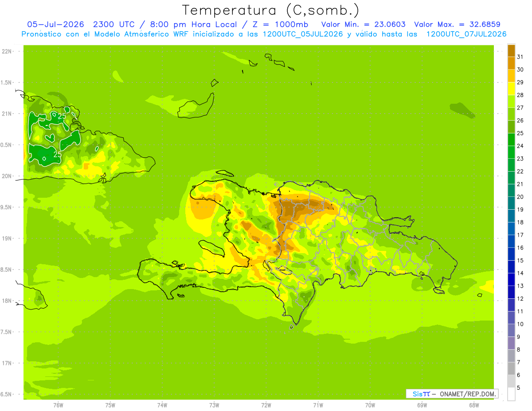Click the colorbar label '5'
This screenshot has width=532, height=411.
[x=519, y=388]
